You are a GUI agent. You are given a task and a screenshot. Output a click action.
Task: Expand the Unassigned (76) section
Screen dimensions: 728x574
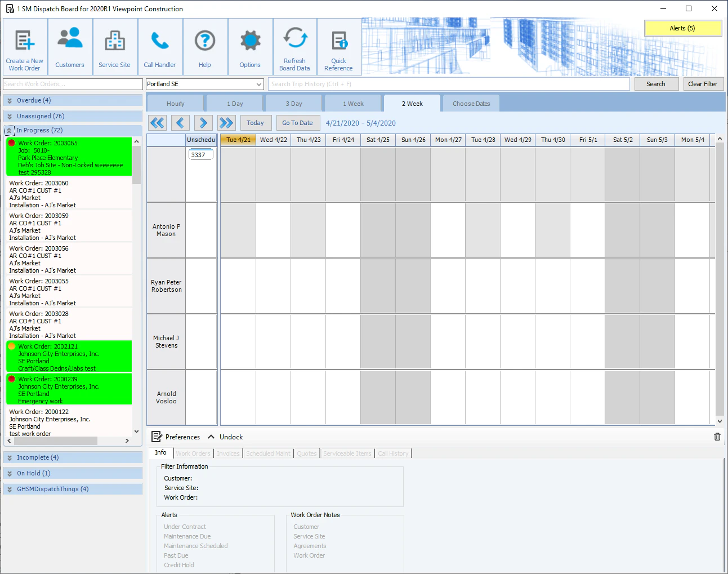[10, 116]
